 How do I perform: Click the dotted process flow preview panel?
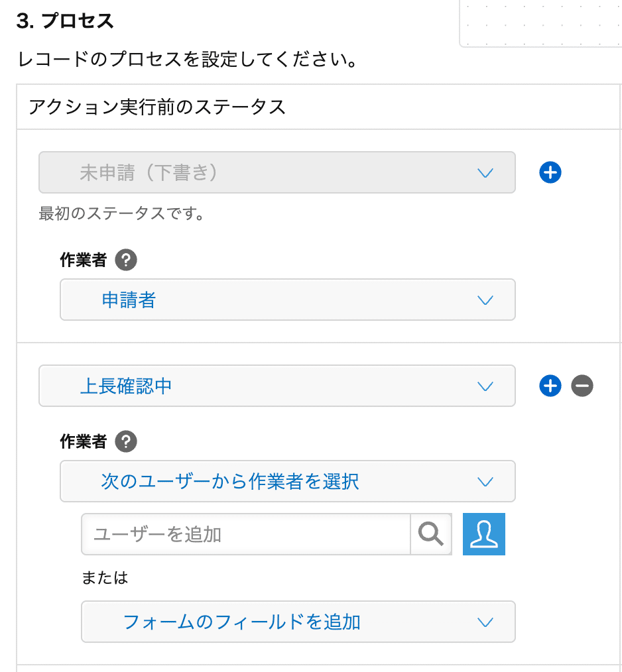pos(540,23)
